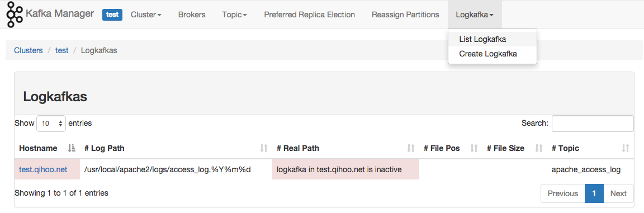The image size is (644, 213).
Task: Go to the Brokers page
Action: (192, 15)
